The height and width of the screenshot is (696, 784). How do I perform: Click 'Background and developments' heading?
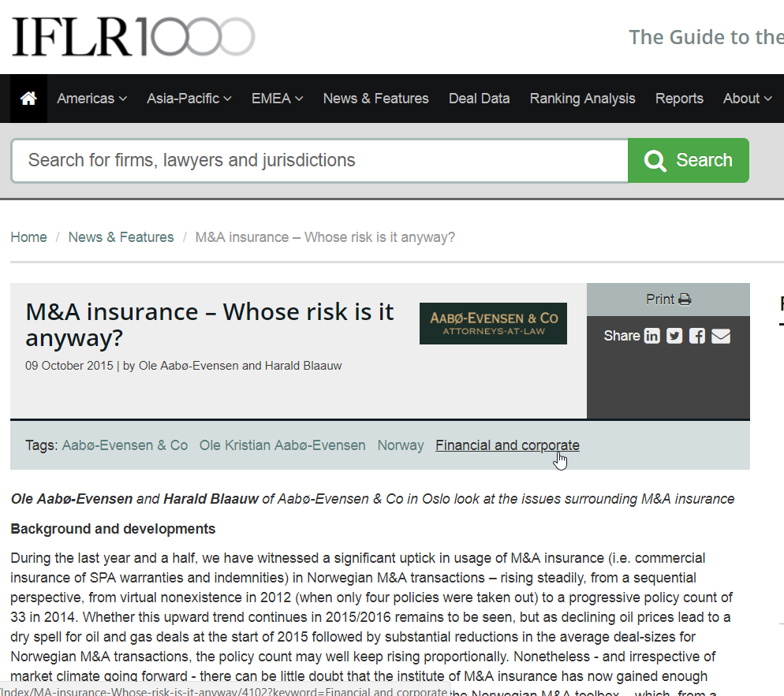[113, 529]
